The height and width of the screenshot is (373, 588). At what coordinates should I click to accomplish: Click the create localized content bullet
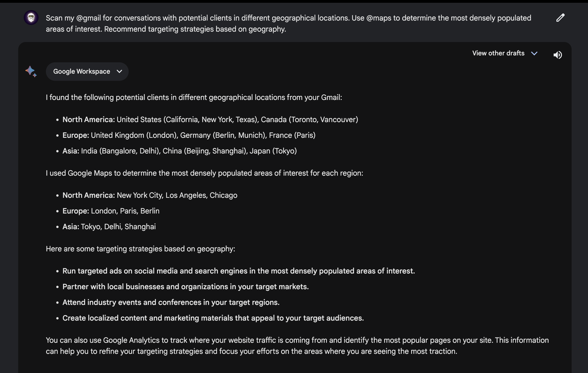click(x=213, y=318)
